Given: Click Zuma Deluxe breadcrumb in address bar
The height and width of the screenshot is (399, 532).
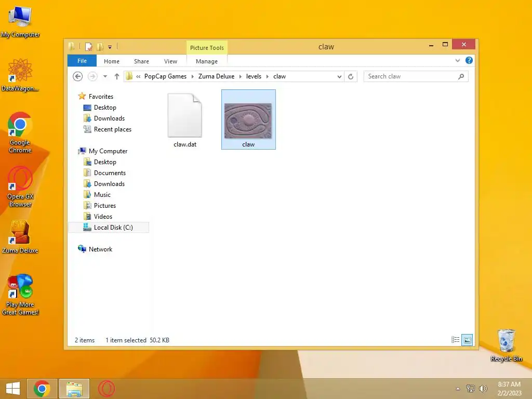Looking at the screenshot, I should (x=216, y=76).
